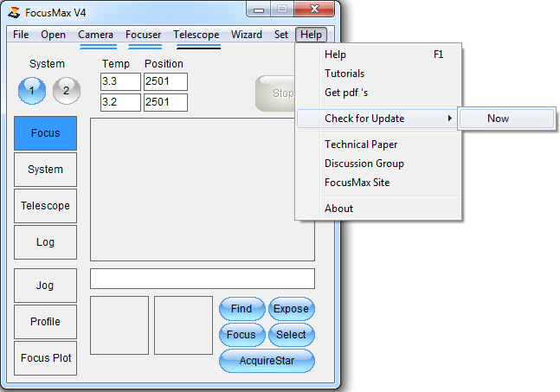This screenshot has height=392, width=560.
Task: Expand Check for Update submenu arrow
Action: [450, 119]
